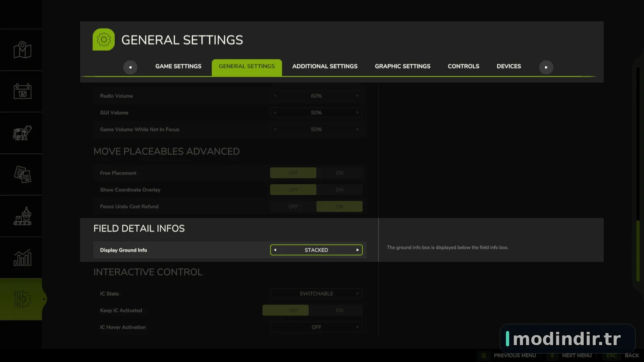The height and width of the screenshot is (362, 644).
Task: Switch to the Game Settings tab
Action: 178,66
